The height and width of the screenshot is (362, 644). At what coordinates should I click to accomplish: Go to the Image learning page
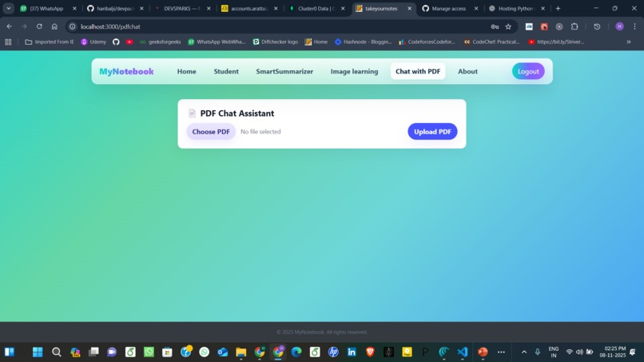pos(355,71)
